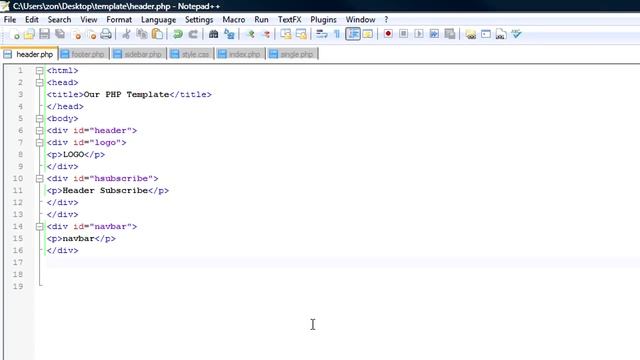Image resolution: width=640 pixels, height=360 pixels.
Task: Collapse the navbar div fold on line 14
Action: click(x=40, y=227)
